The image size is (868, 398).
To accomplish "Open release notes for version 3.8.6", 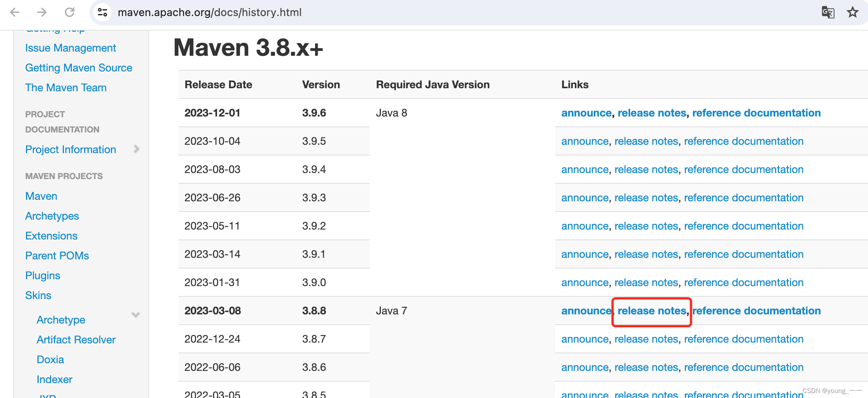I will (646, 367).
